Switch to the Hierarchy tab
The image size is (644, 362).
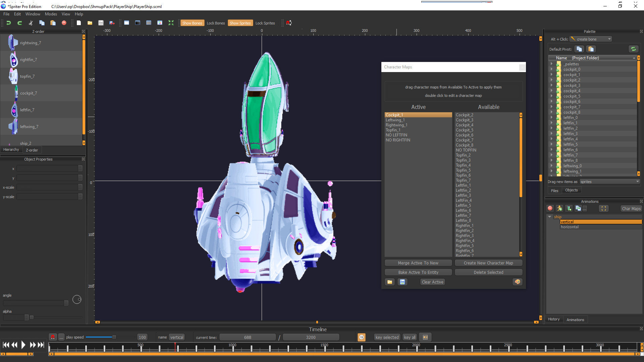[11, 149]
